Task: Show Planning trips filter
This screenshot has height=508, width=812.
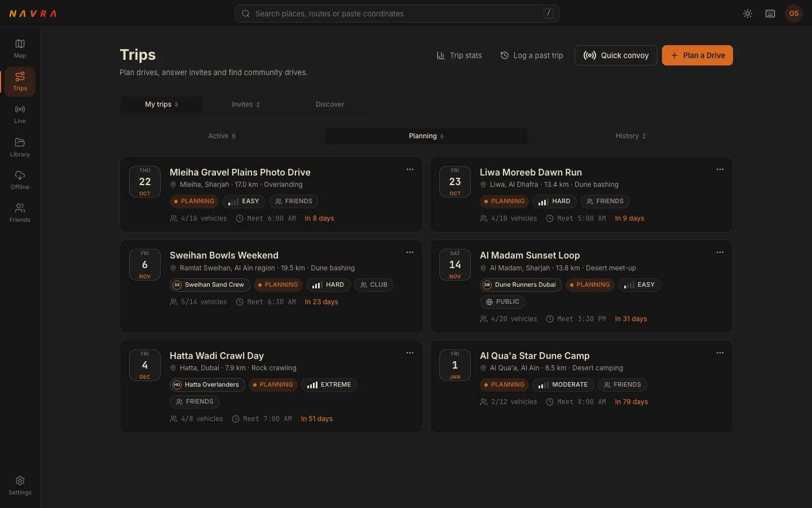Action: tap(426, 136)
